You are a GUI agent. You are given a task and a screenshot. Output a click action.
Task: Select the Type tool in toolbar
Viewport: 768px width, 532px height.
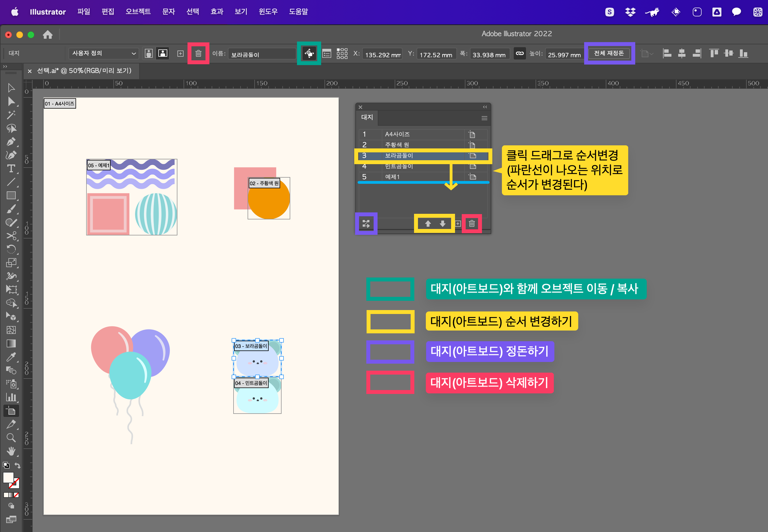coord(11,169)
